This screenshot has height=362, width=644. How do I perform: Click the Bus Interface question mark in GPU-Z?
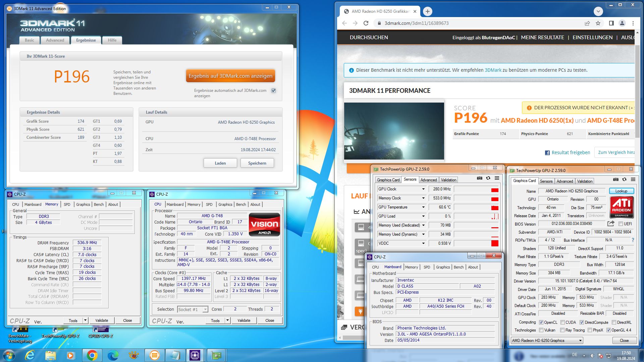633,240
